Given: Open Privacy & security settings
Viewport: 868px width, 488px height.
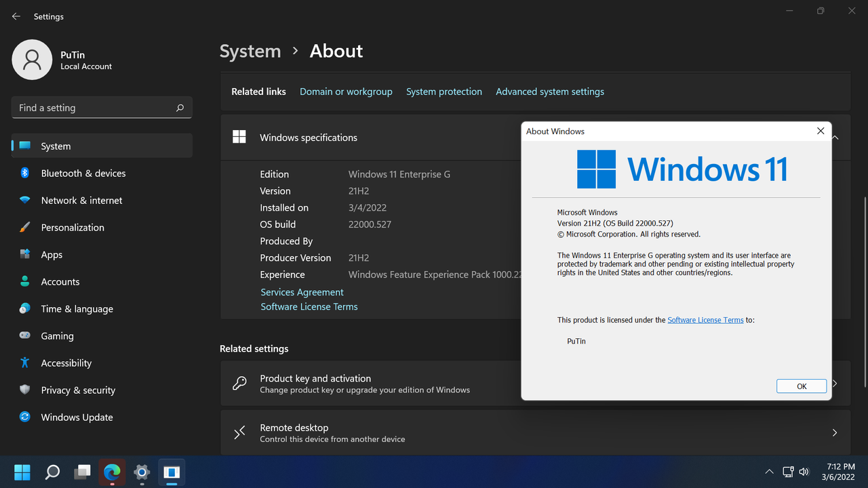Looking at the screenshot, I should pyautogui.click(x=102, y=390).
